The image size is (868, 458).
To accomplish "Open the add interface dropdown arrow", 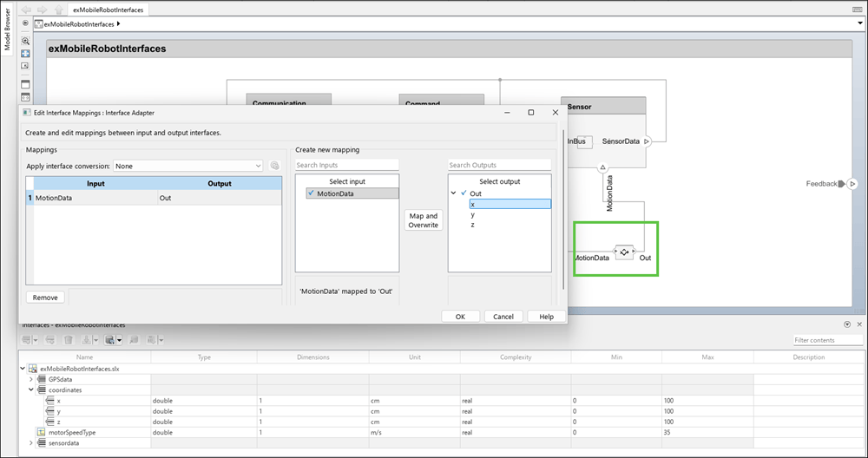I will click(x=35, y=341).
